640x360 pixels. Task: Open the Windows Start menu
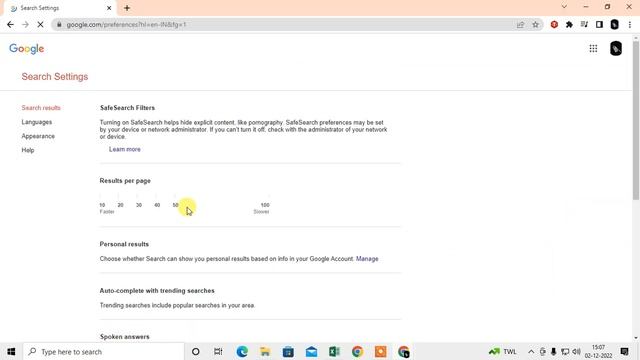coord(11,351)
